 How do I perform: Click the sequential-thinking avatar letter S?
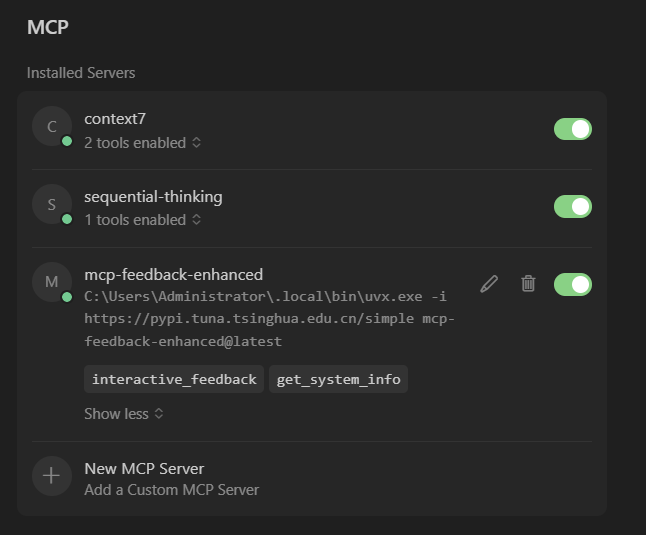pos(51,204)
